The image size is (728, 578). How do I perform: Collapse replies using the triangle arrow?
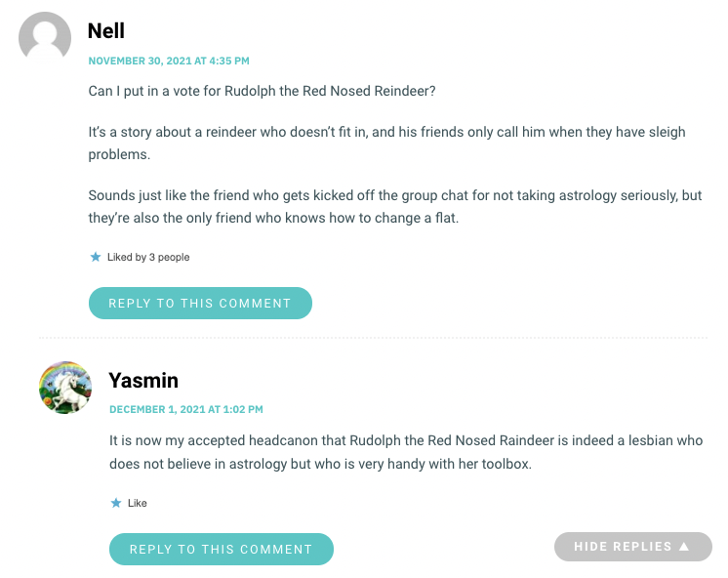(684, 547)
